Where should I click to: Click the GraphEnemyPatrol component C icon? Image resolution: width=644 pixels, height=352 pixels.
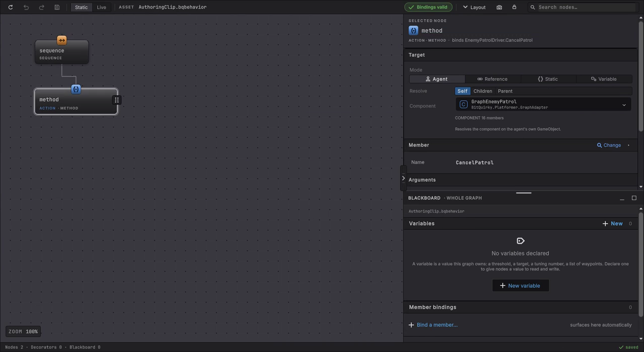463,104
